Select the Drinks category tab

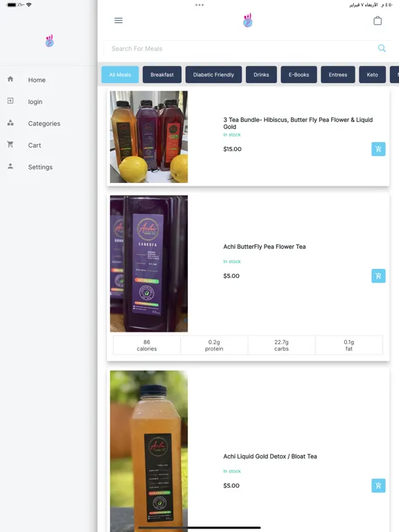point(261,75)
